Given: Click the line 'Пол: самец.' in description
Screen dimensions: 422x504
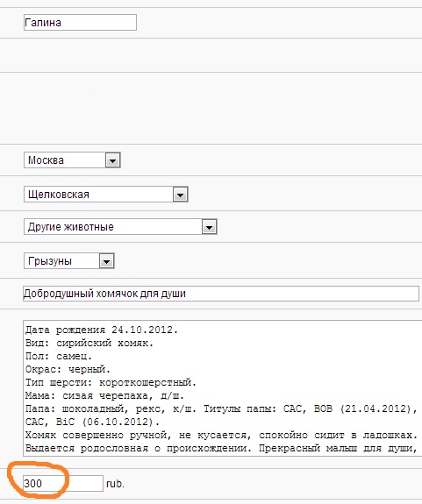Looking at the screenshot, I should pyautogui.click(x=59, y=357).
